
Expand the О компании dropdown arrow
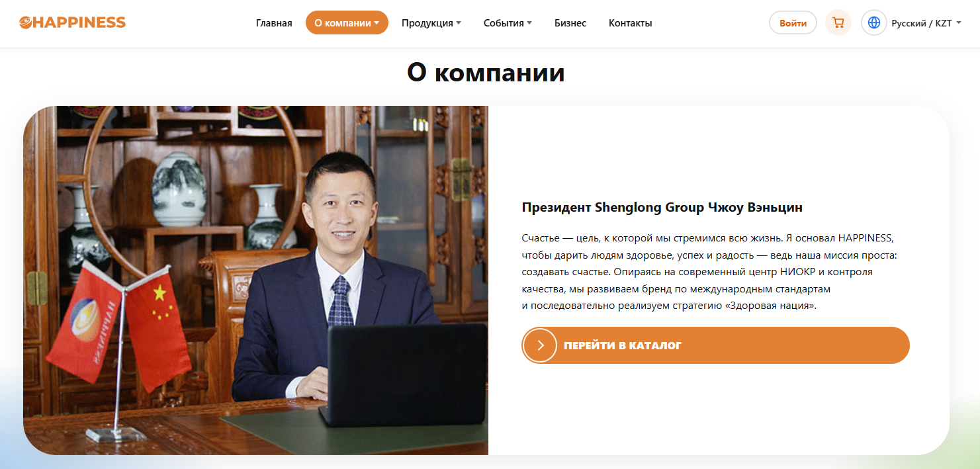377,23
